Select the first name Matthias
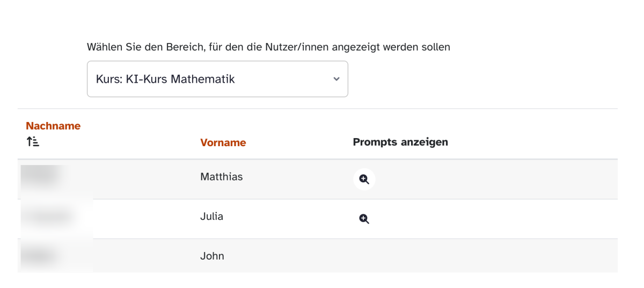 (x=221, y=177)
